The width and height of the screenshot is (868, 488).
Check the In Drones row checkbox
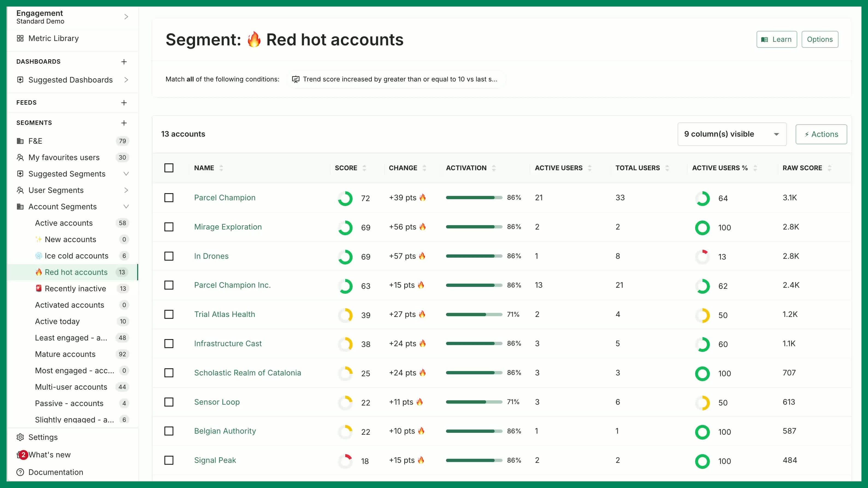pos(169,256)
